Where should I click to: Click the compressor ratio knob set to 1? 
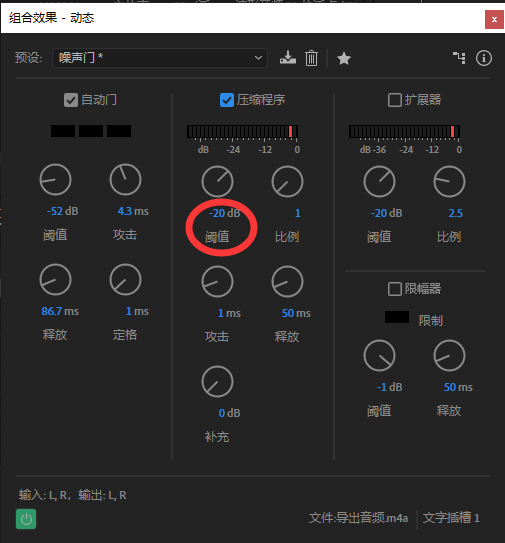click(287, 181)
